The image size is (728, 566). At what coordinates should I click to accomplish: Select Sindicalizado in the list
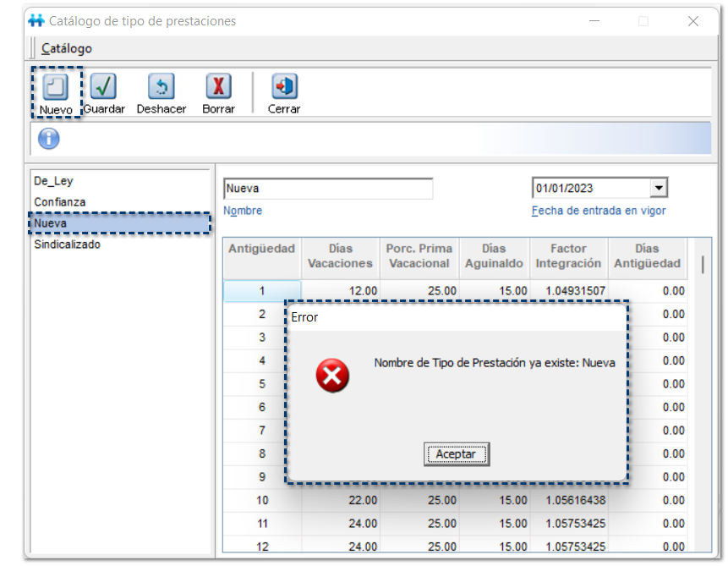[67, 245]
